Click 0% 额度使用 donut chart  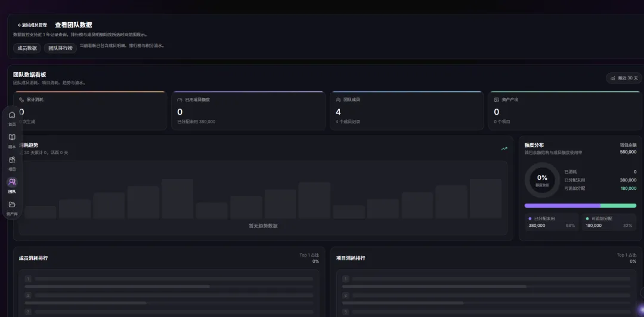[542, 180]
